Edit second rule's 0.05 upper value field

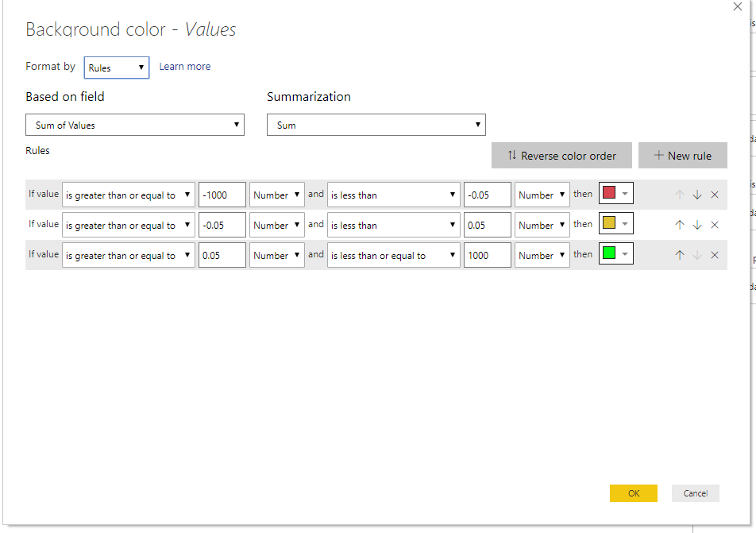[488, 225]
